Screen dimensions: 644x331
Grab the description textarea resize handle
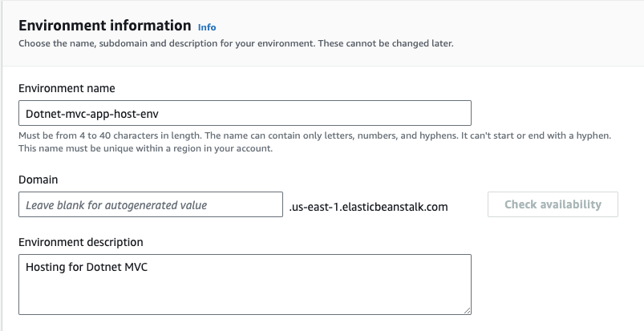tap(466, 309)
